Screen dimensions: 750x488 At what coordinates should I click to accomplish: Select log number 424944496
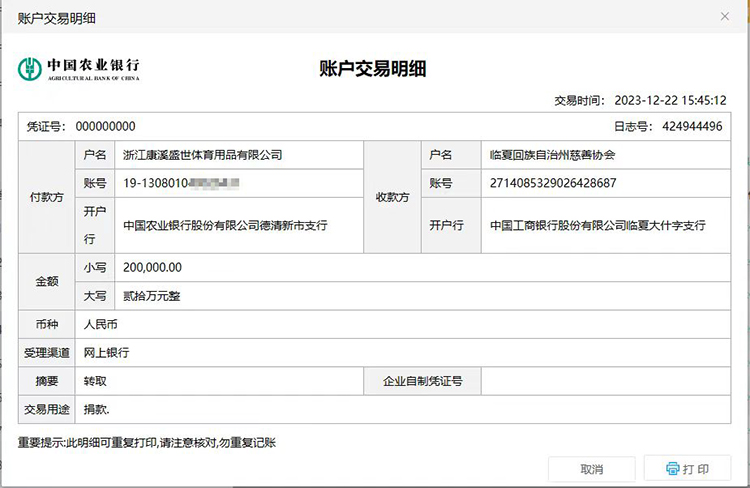pyautogui.click(x=692, y=126)
